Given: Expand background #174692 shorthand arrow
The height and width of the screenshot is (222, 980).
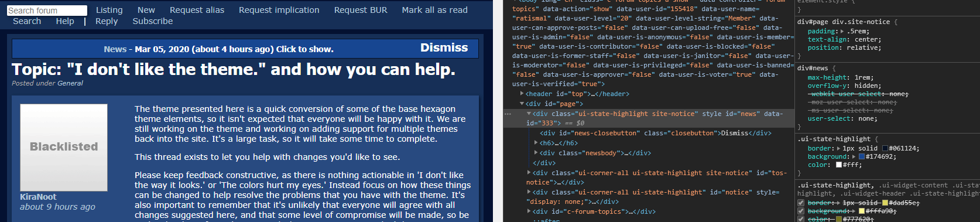Looking at the screenshot, I should coord(854,157).
